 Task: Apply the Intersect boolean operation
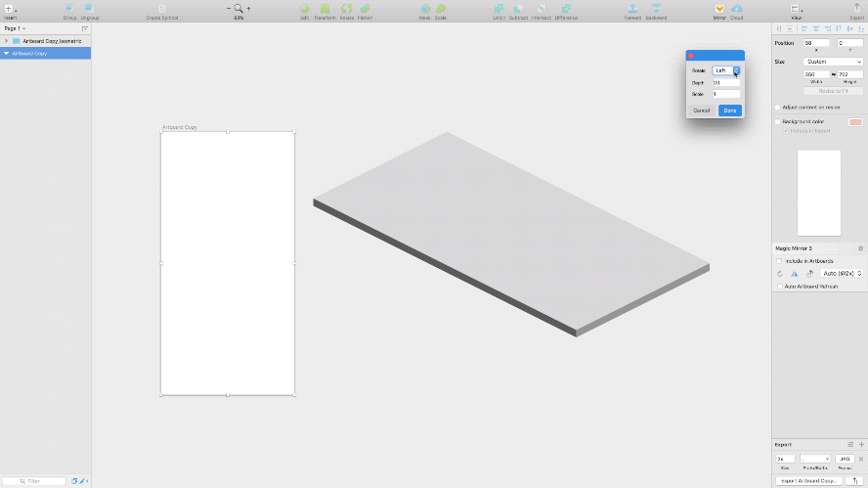coord(542,9)
